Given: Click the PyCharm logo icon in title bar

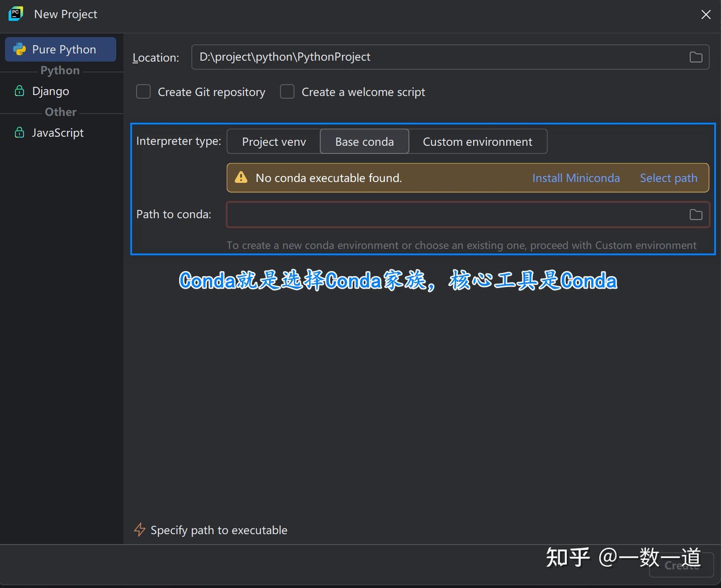Looking at the screenshot, I should click(16, 14).
